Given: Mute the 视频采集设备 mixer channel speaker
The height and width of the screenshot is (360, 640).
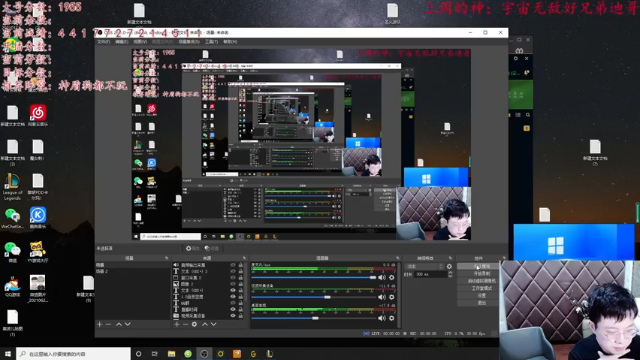Looking at the screenshot, I should pyautogui.click(x=382, y=297).
